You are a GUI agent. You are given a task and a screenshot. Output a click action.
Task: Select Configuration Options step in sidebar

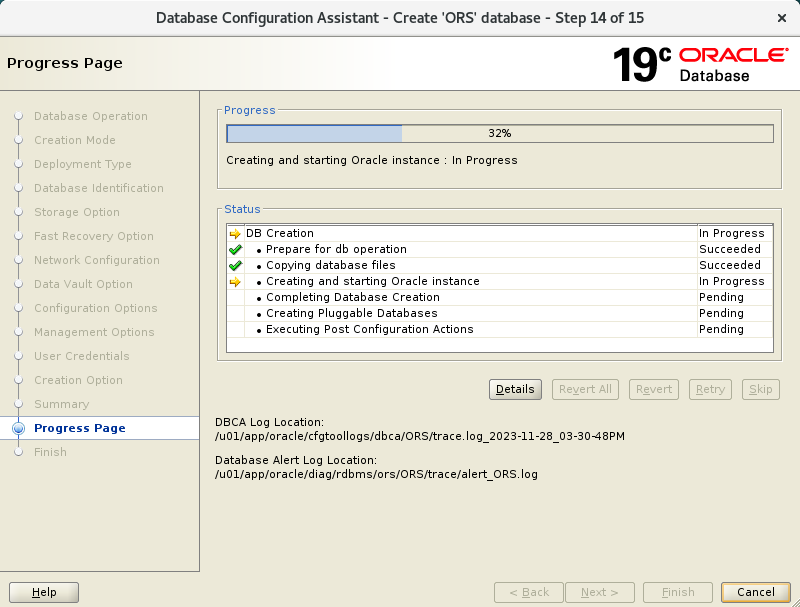(x=96, y=308)
